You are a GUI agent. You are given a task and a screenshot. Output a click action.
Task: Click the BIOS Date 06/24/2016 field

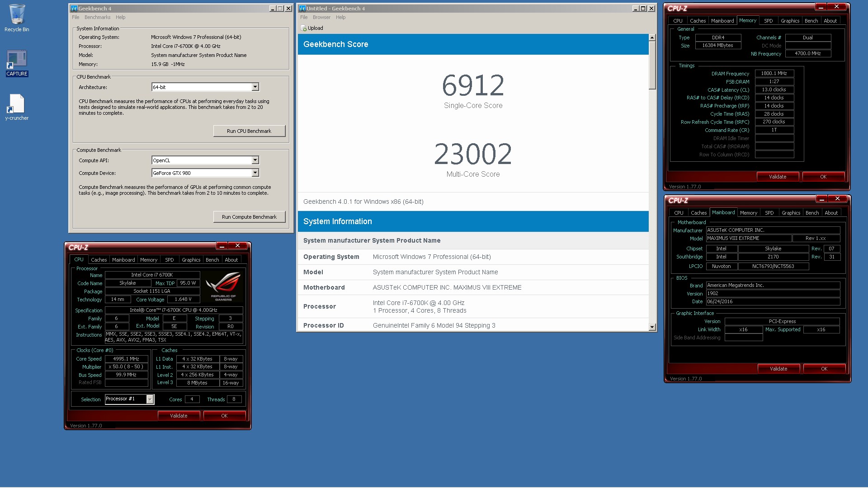(773, 301)
